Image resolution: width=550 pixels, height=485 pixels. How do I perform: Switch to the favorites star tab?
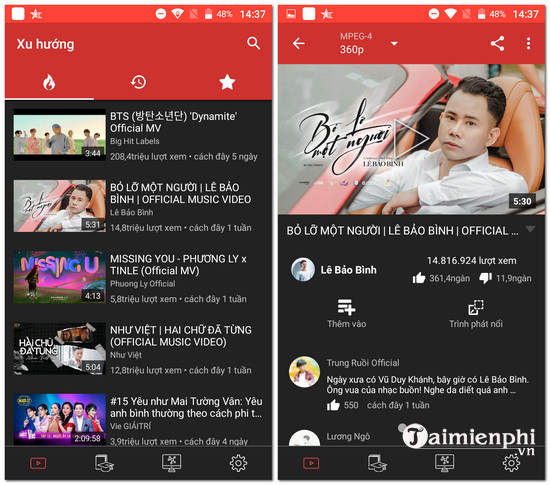(x=227, y=82)
